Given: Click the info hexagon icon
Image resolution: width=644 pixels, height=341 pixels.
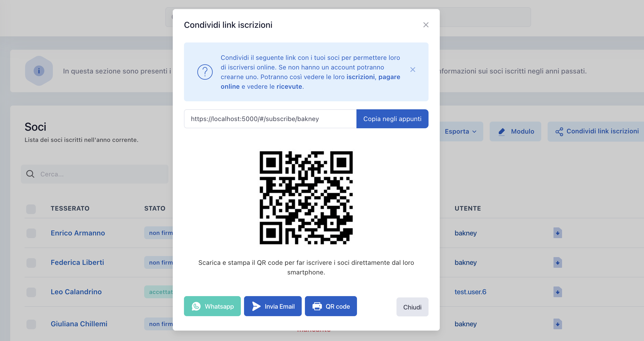Looking at the screenshot, I should pyautogui.click(x=39, y=71).
